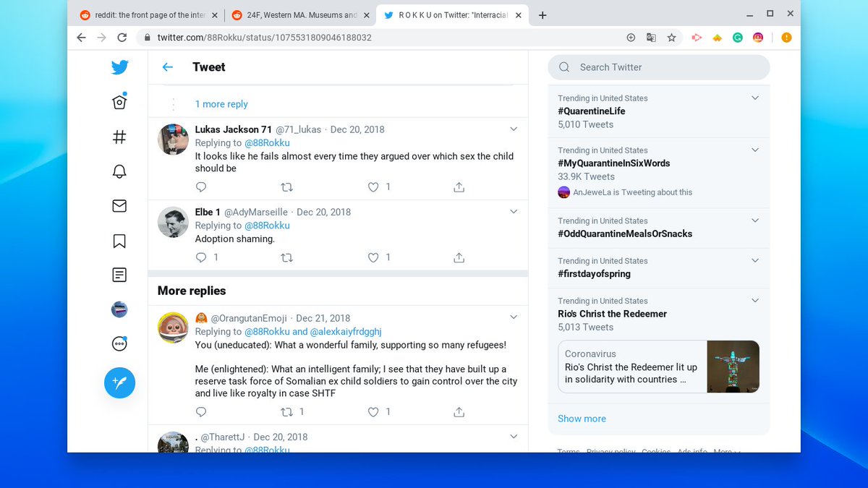Open the Google Translate icon in address bar
868x488 pixels.
pyautogui.click(x=651, y=38)
